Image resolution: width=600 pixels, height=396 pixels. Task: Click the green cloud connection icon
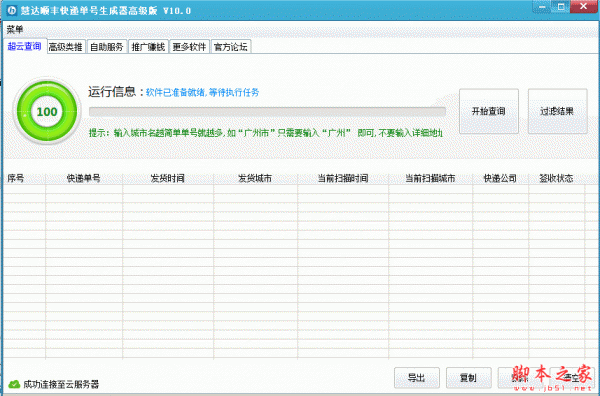(x=14, y=384)
